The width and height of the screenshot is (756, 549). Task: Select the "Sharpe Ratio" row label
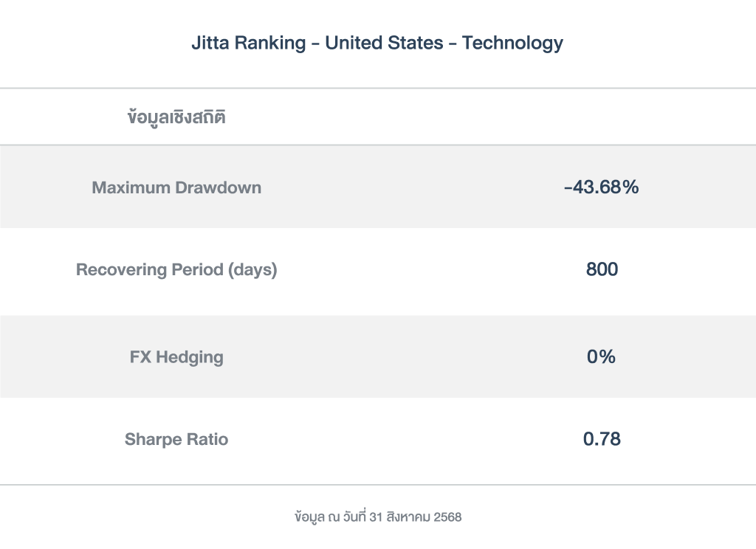pos(176,440)
